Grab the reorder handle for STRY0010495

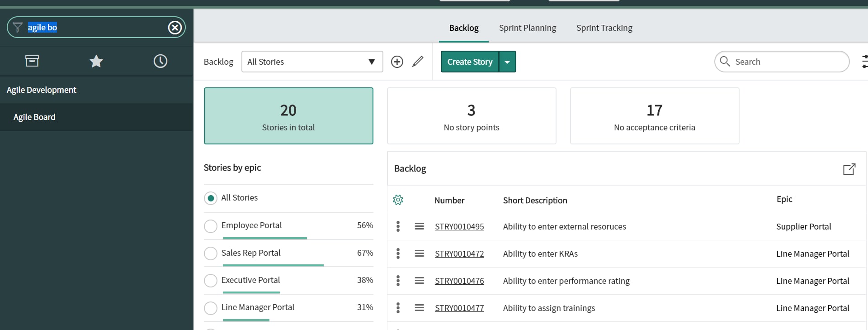420,226
